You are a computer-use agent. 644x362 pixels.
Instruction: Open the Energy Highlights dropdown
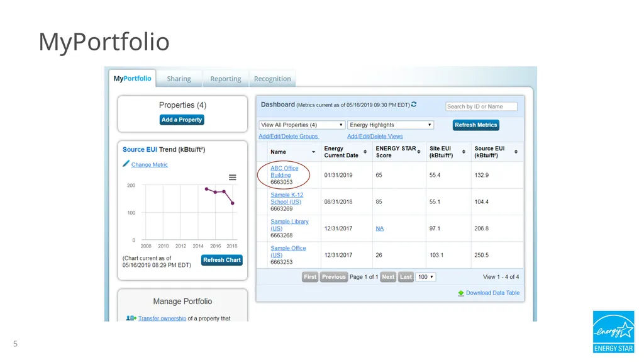391,125
